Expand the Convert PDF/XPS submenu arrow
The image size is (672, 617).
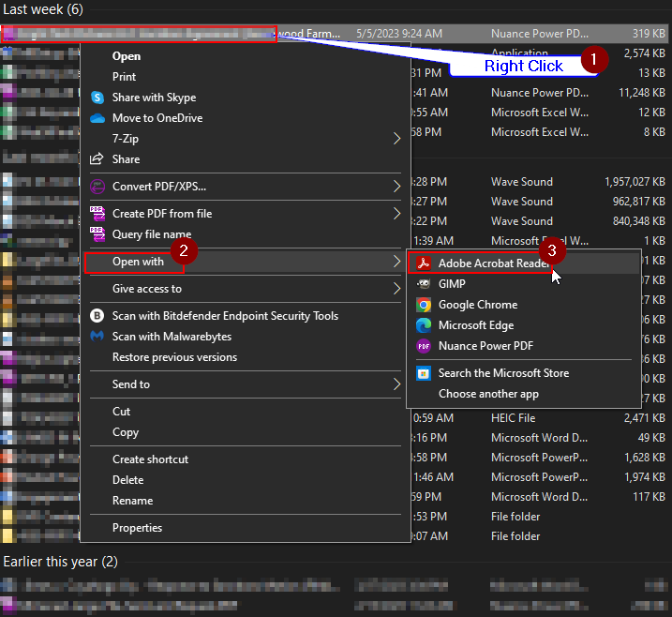coord(396,187)
